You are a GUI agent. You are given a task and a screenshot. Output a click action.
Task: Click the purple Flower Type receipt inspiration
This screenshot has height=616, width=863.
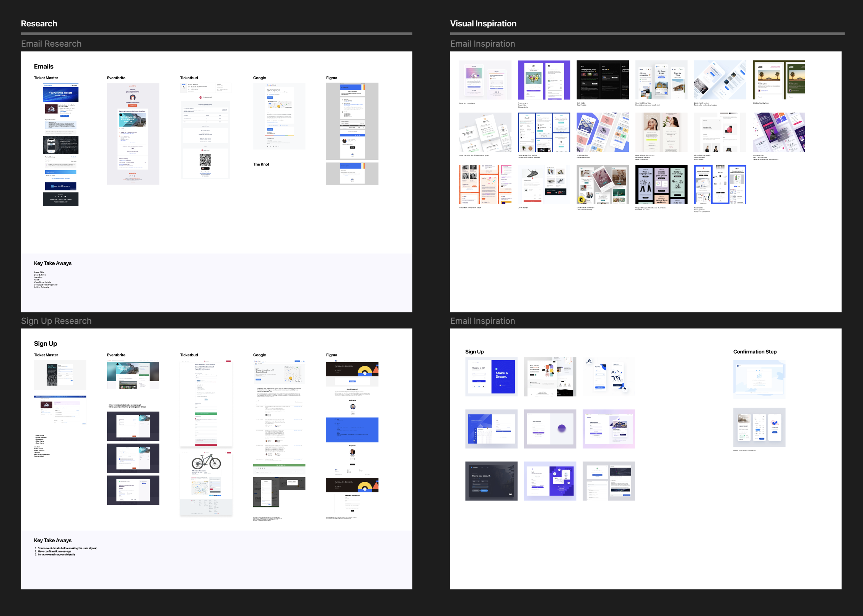[x=544, y=80]
